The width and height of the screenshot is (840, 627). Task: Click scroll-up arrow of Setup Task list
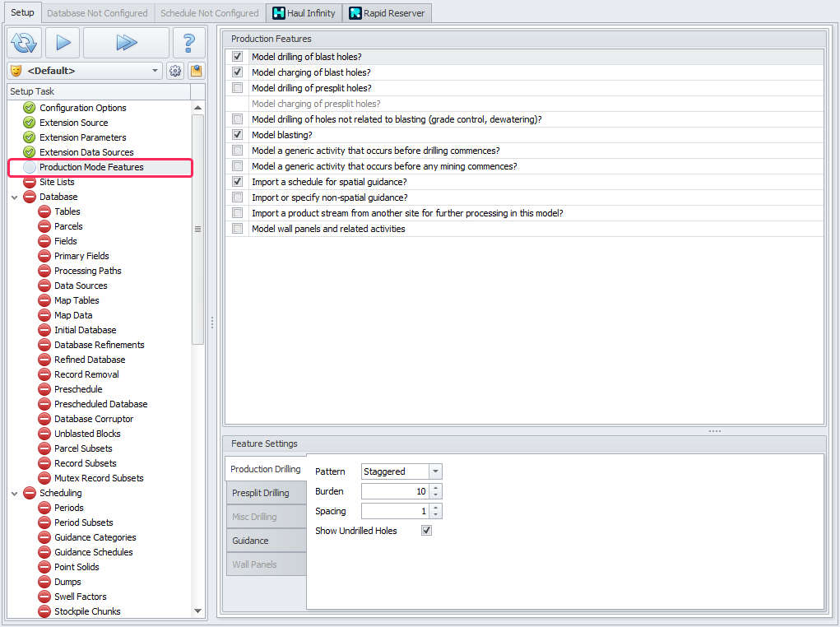click(197, 108)
